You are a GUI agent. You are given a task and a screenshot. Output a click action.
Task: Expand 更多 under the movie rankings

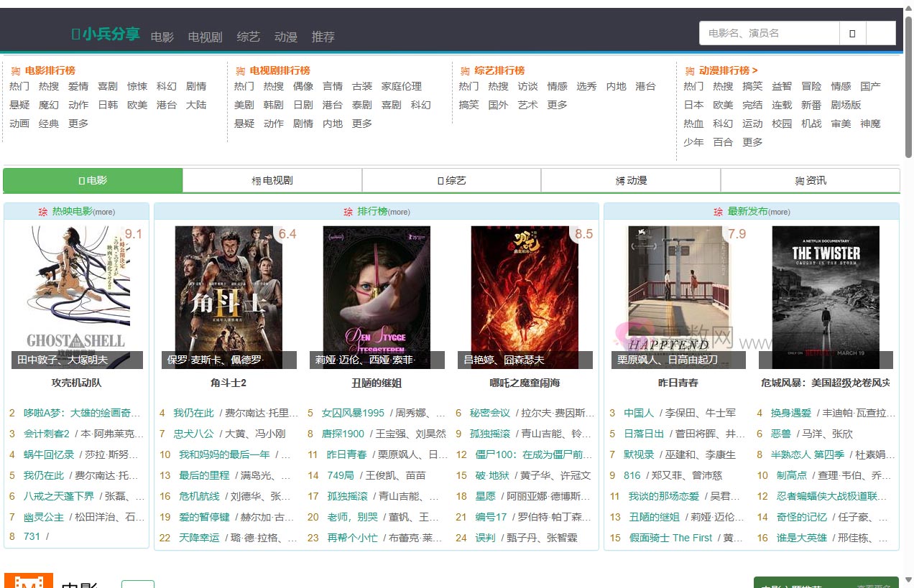click(78, 123)
